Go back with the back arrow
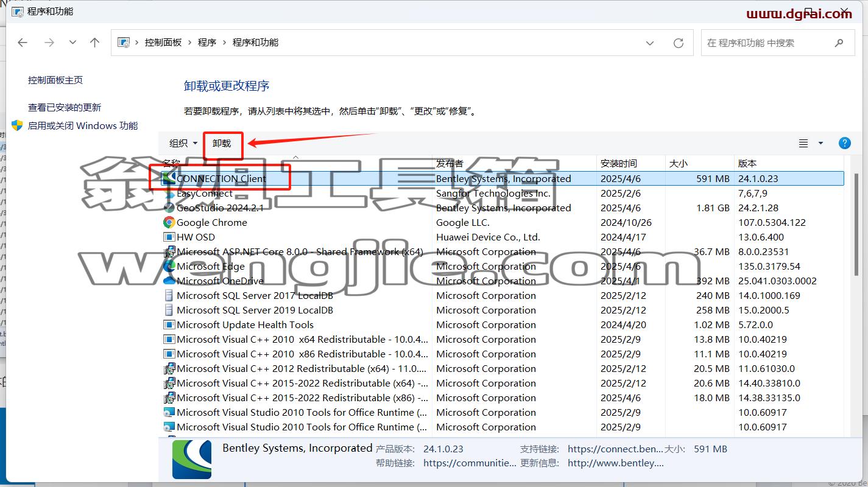 (x=23, y=43)
